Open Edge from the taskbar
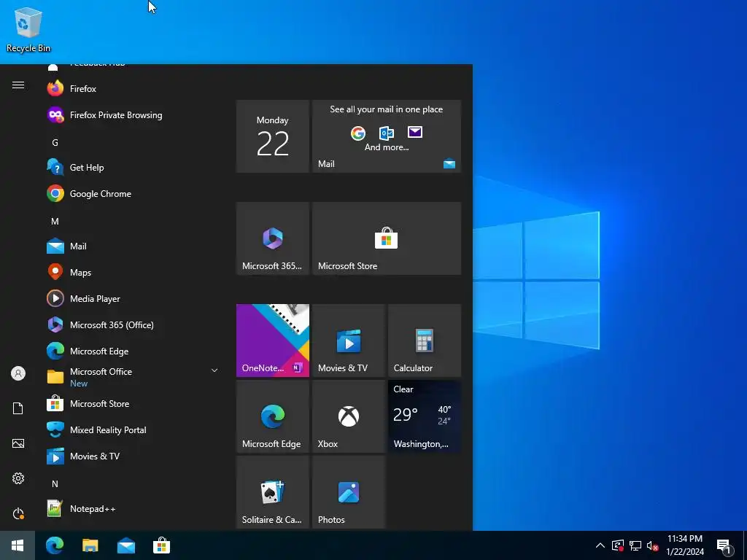 pos(55,545)
